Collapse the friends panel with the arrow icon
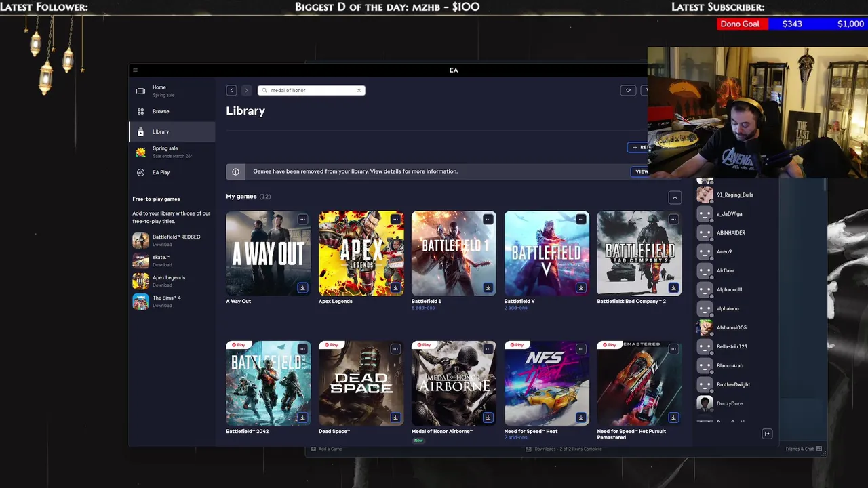Image resolution: width=868 pixels, height=488 pixels. point(767,434)
